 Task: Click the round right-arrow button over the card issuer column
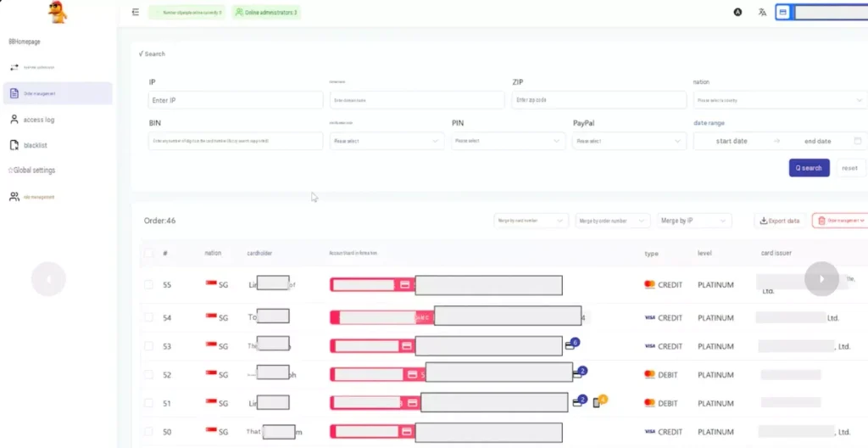click(821, 279)
